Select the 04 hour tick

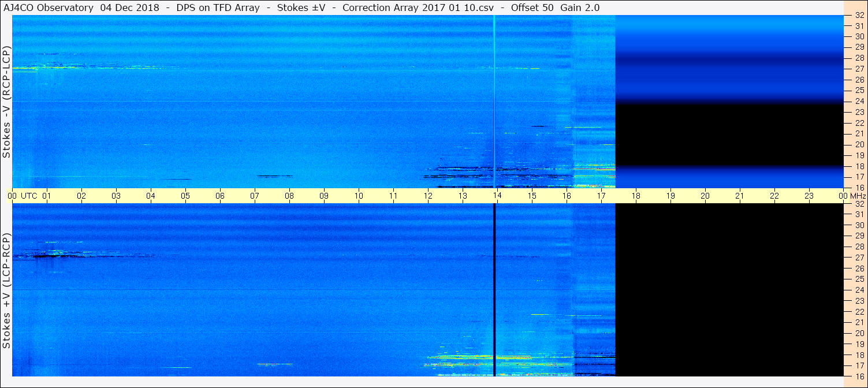coord(151,196)
